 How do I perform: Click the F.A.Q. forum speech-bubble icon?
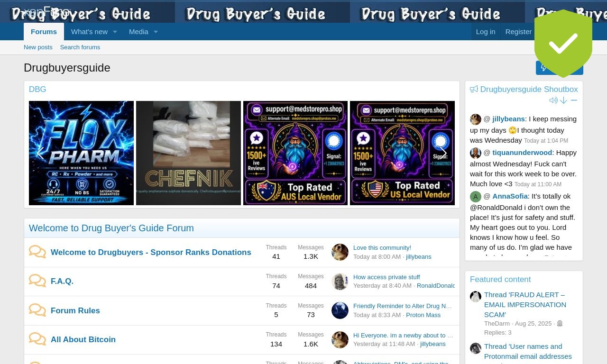(37, 281)
